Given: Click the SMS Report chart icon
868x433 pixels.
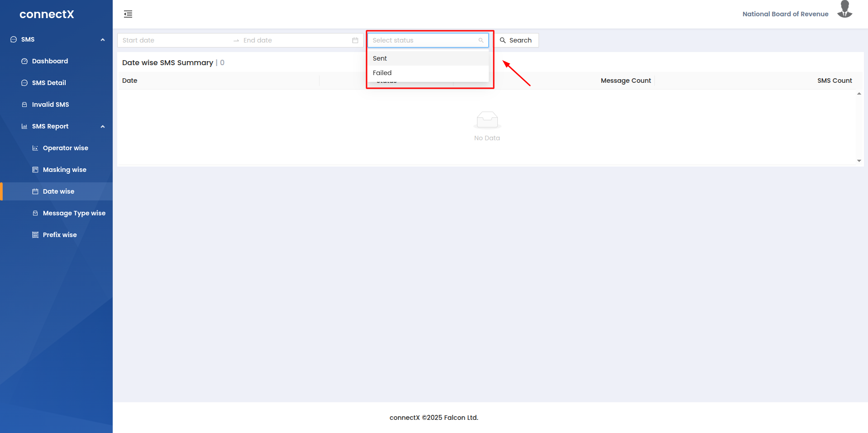Looking at the screenshot, I should (24, 126).
